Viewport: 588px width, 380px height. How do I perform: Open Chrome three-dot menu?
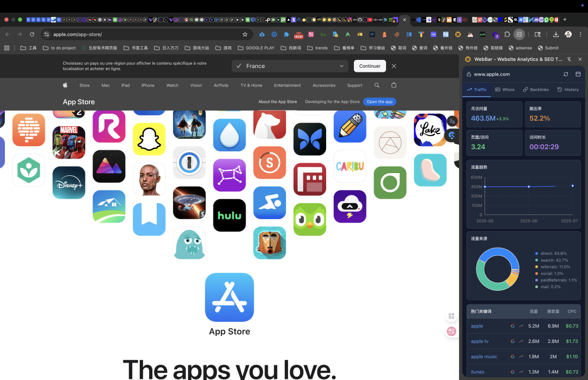[x=580, y=34]
